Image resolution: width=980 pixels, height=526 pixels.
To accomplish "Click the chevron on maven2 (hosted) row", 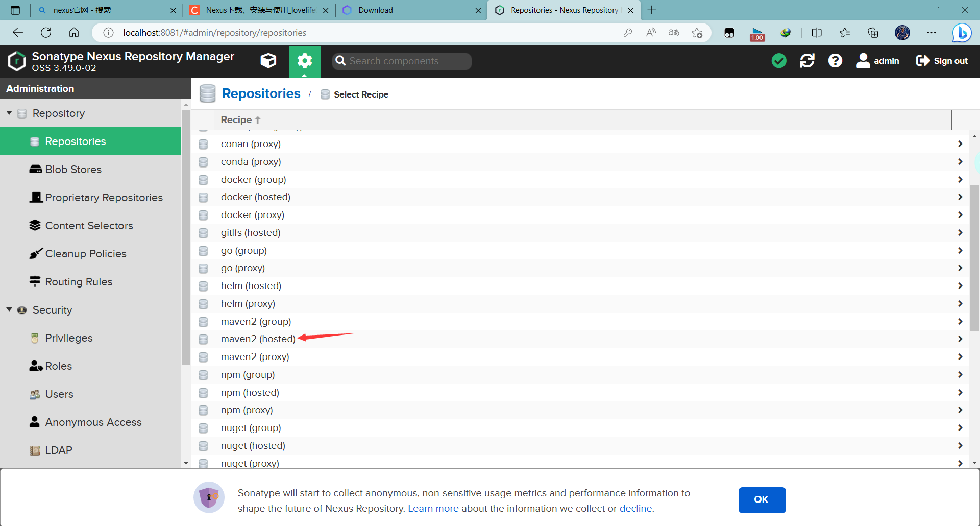I will tap(960, 339).
